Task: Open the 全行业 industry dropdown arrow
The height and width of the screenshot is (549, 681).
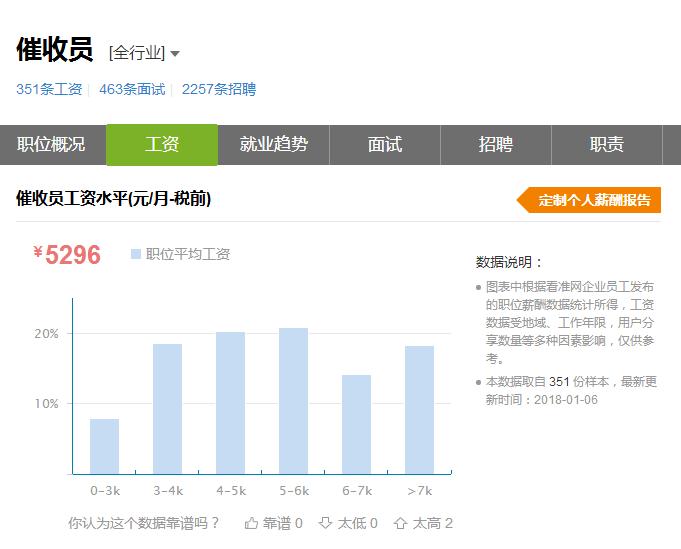Action: point(175,54)
